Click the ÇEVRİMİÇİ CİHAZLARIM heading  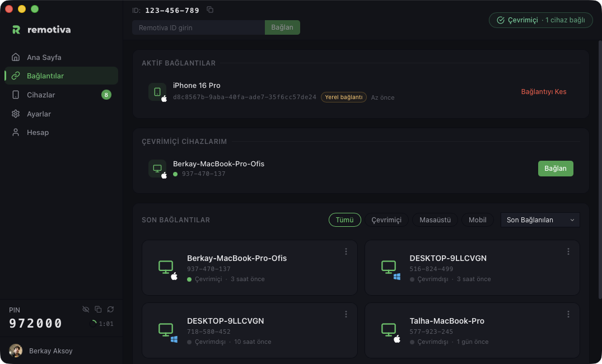click(x=184, y=142)
